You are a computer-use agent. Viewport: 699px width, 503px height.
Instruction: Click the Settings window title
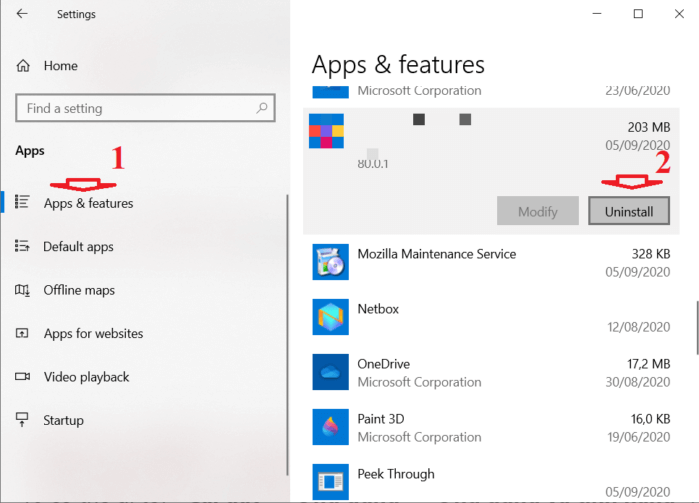(76, 14)
